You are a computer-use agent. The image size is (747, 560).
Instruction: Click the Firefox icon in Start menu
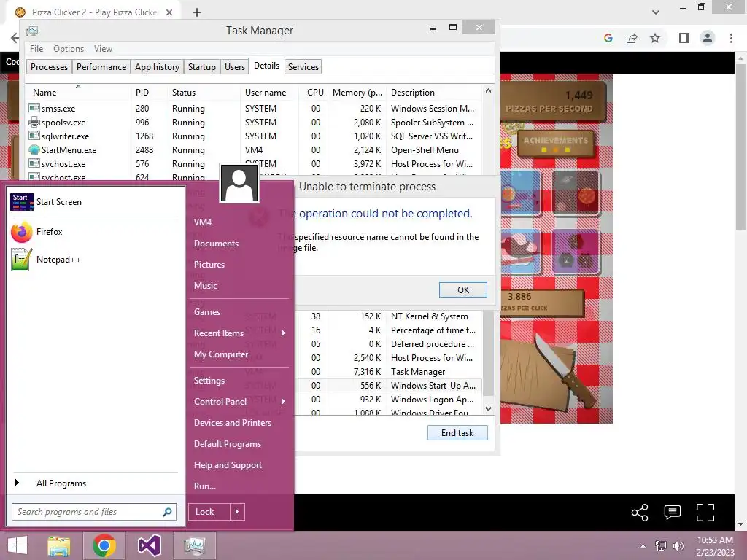tap(21, 232)
